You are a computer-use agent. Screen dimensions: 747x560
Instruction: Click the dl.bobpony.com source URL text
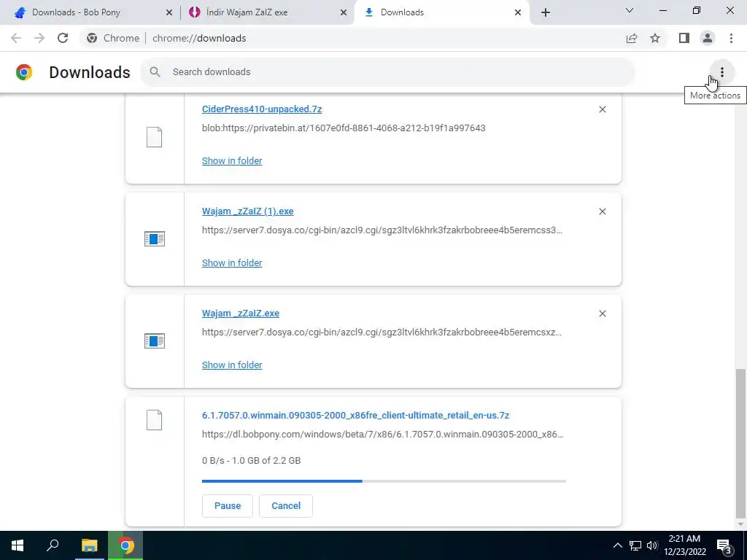[x=382, y=435]
